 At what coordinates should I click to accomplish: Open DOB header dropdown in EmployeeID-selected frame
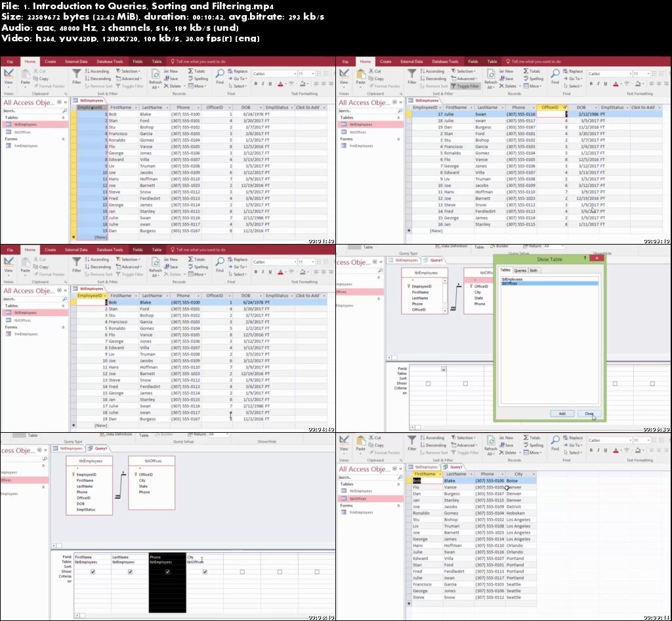260,108
